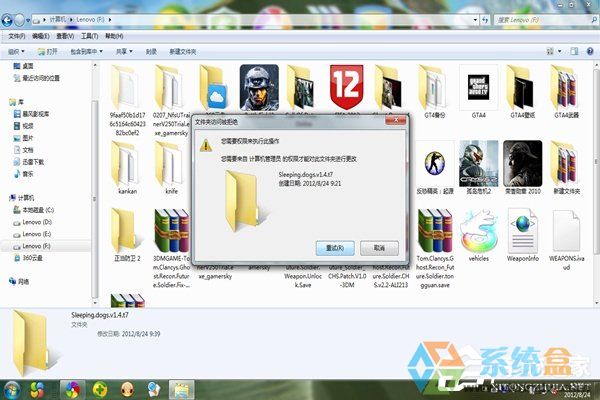Click the 新建文件夹 toolbar button
This screenshot has height=400, width=600.
tap(183, 51)
